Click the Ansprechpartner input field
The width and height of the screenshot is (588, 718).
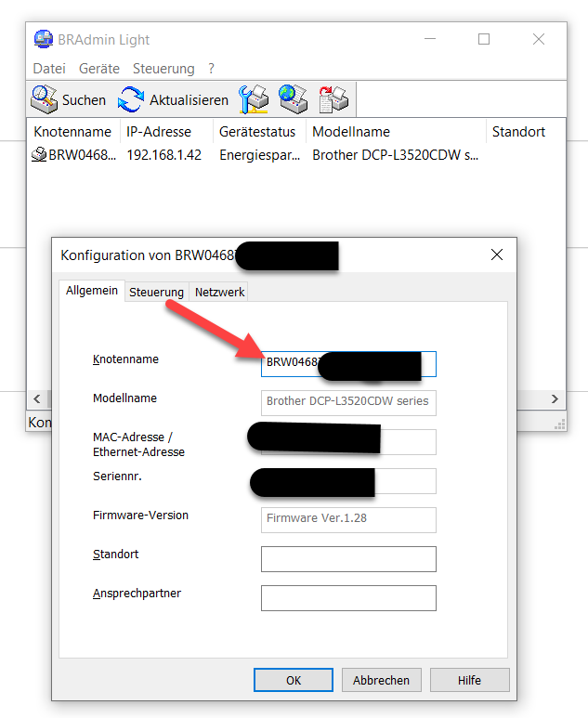(x=348, y=597)
